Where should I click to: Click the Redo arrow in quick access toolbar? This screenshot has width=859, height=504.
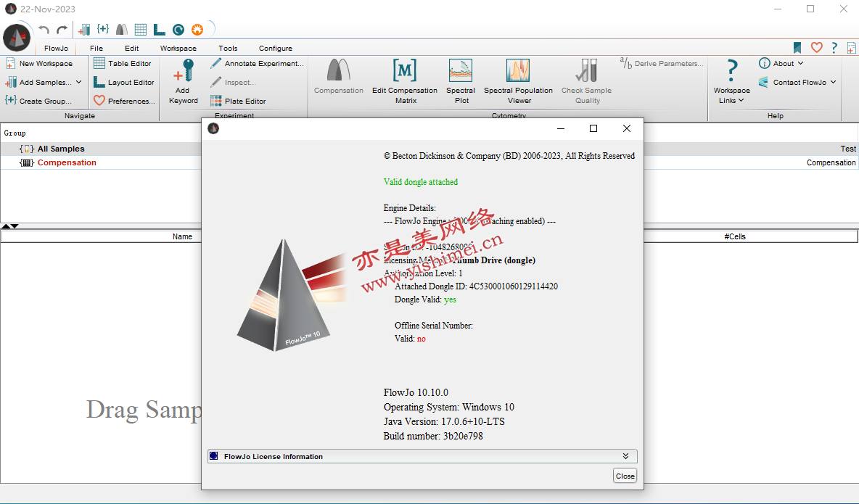(x=62, y=30)
